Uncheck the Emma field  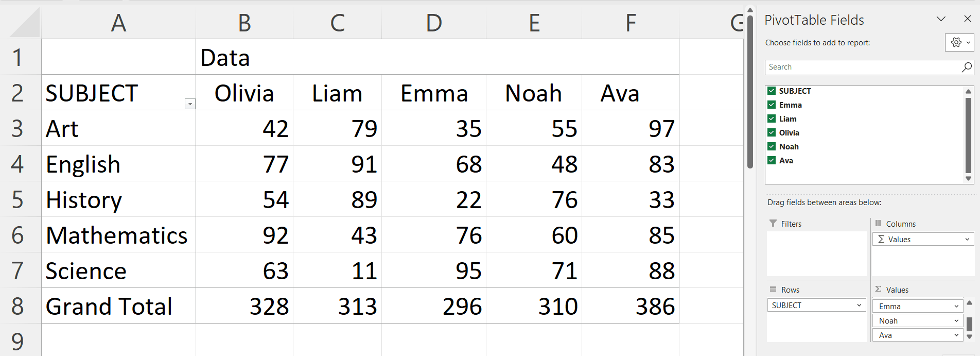[772, 105]
